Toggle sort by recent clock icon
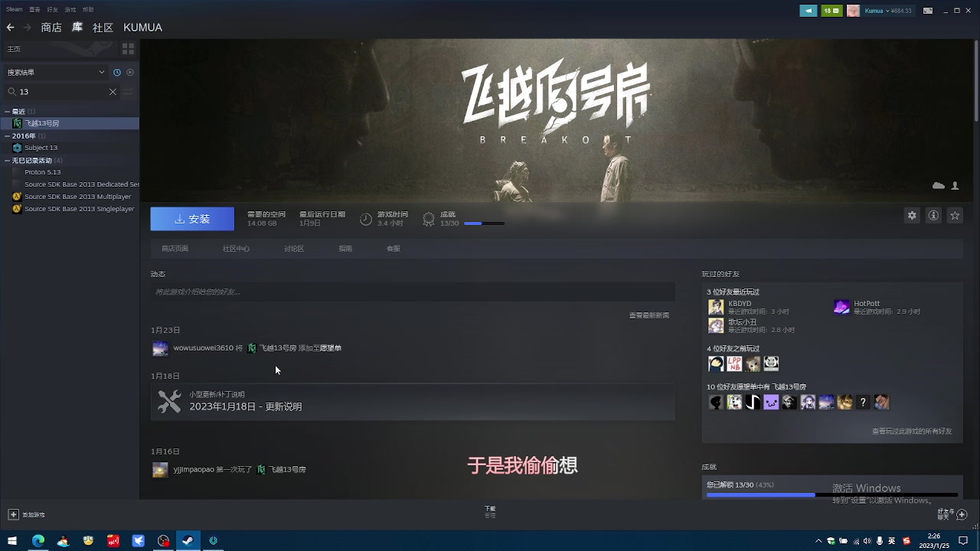Image resolution: width=980 pixels, height=551 pixels. click(x=117, y=72)
